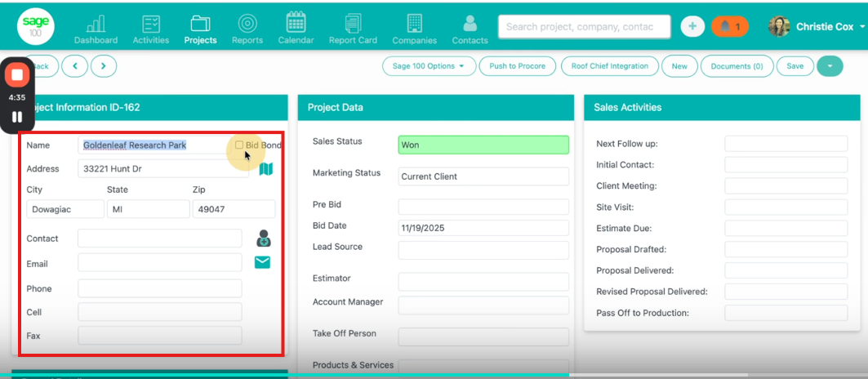Image resolution: width=868 pixels, height=379 pixels.
Task: Stop the screen recording
Action: [17, 75]
